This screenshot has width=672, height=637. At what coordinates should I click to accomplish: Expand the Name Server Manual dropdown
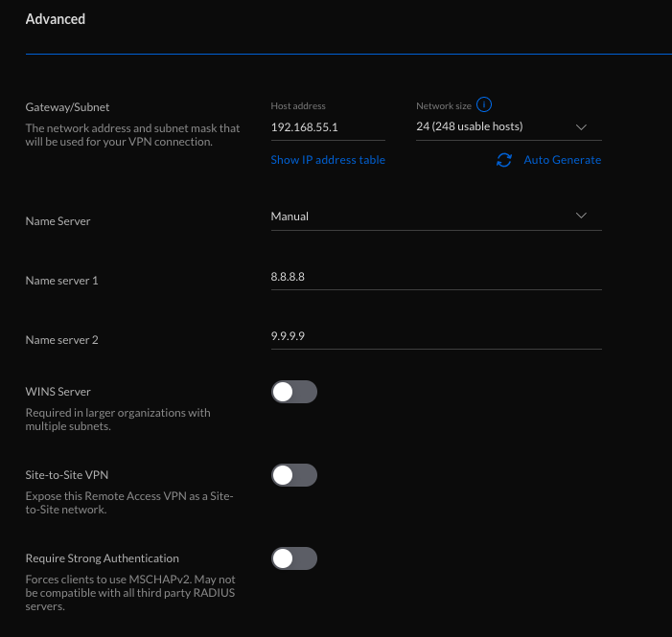[436, 216]
